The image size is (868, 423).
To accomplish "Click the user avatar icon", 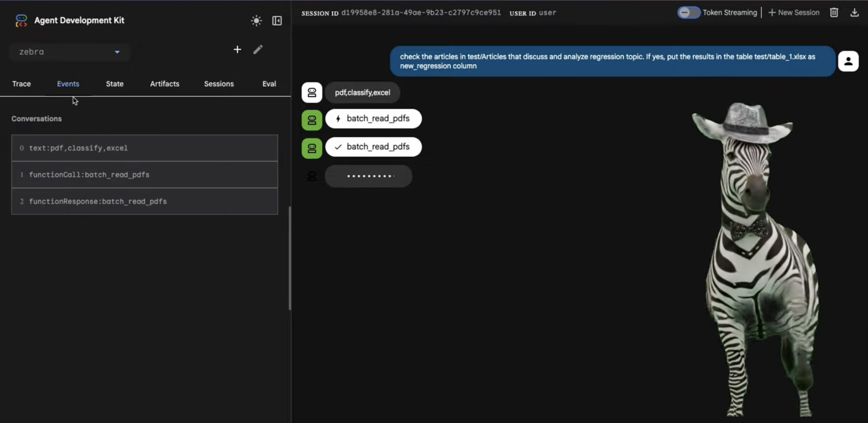I will [x=848, y=61].
